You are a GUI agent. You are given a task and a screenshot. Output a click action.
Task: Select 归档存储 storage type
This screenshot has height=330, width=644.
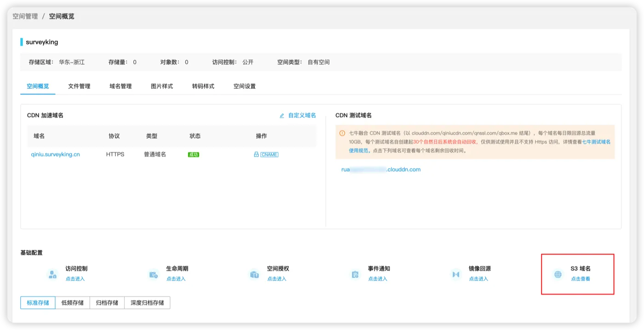[x=107, y=303]
